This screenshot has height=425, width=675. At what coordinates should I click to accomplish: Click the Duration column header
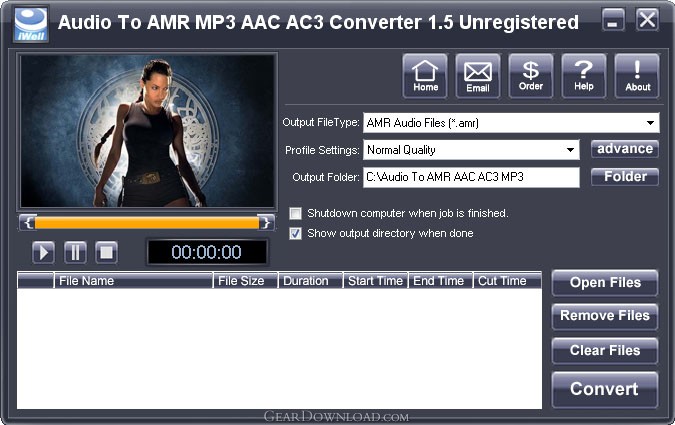310,281
